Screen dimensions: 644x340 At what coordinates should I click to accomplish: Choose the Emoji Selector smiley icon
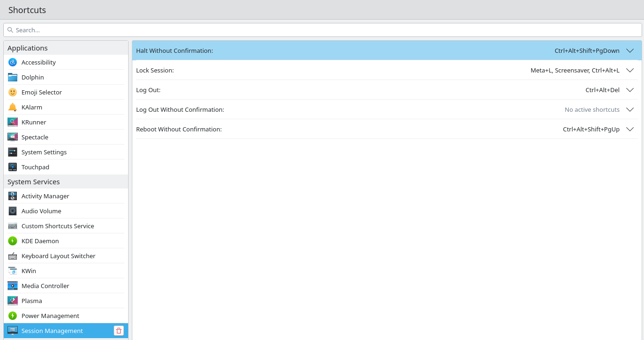tap(13, 92)
